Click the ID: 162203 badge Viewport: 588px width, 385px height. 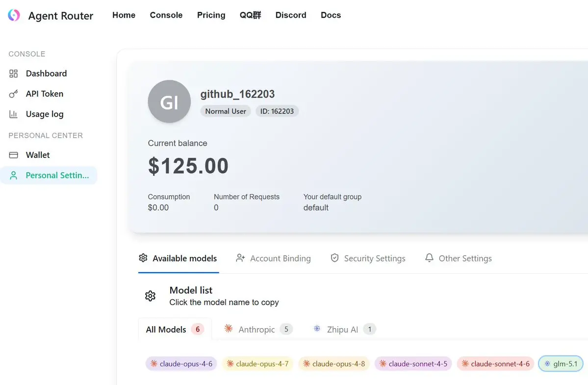coord(277,111)
